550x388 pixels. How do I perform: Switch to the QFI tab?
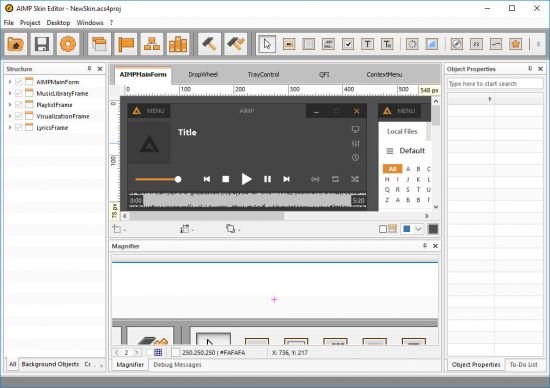click(324, 74)
